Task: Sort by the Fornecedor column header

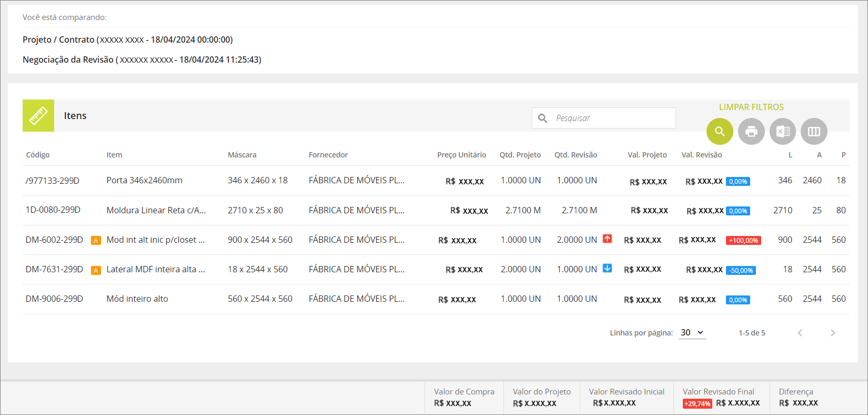Action: [x=328, y=155]
